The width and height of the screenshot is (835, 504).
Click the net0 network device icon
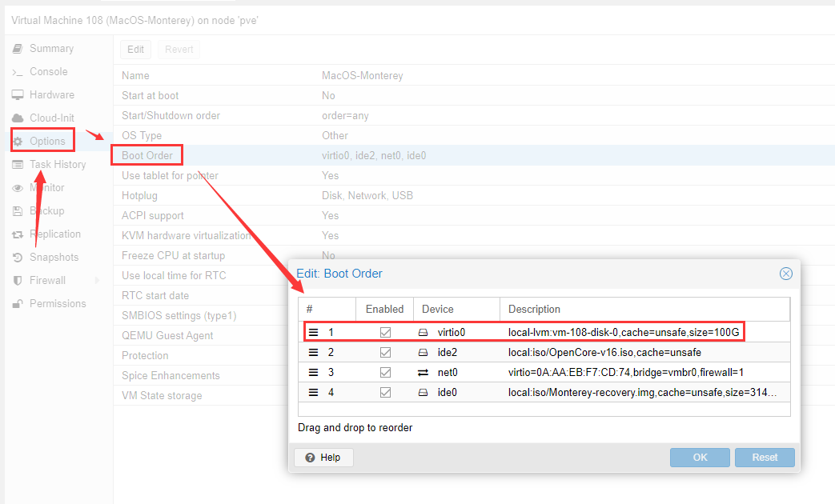pos(423,372)
